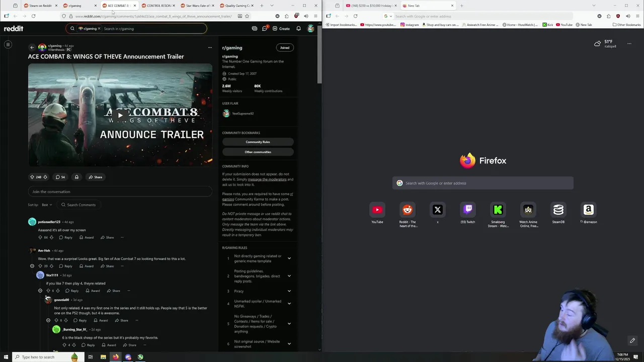644x362 pixels.
Task: Open Community Rules bookmark
Action: click(x=258, y=142)
